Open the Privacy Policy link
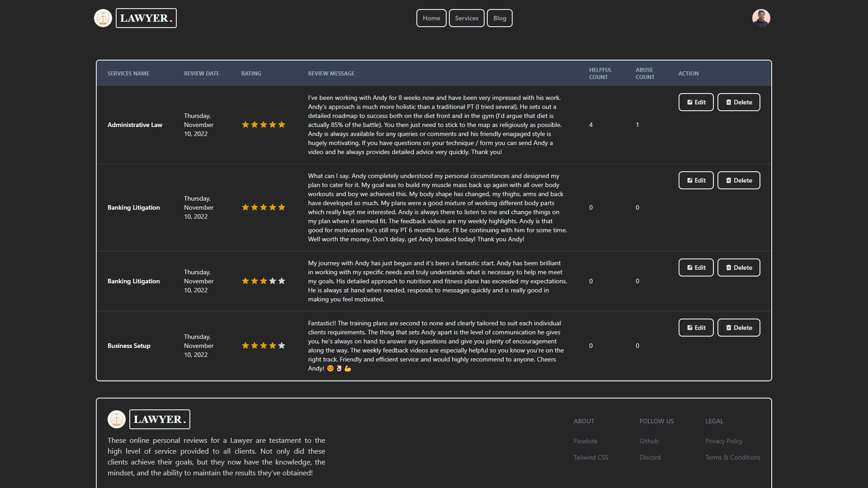The image size is (868, 488). (724, 441)
